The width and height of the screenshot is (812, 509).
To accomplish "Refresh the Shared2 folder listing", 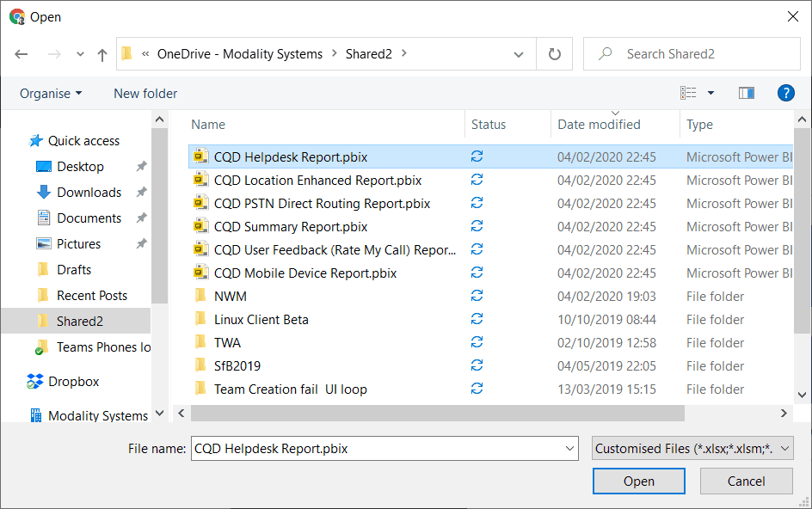I will tap(555, 54).
